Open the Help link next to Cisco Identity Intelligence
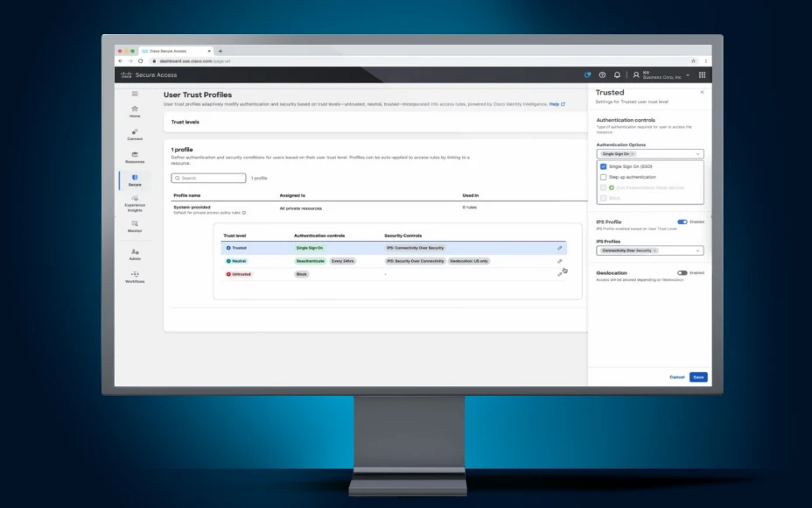 (554, 103)
